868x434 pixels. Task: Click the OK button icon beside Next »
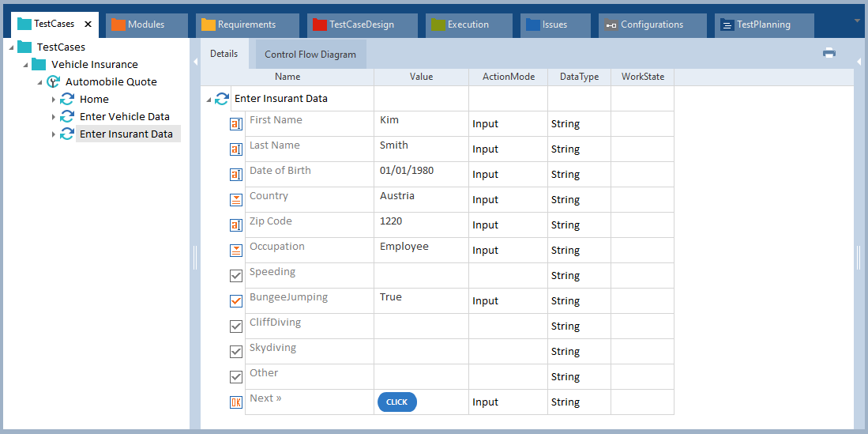[235, 402]
